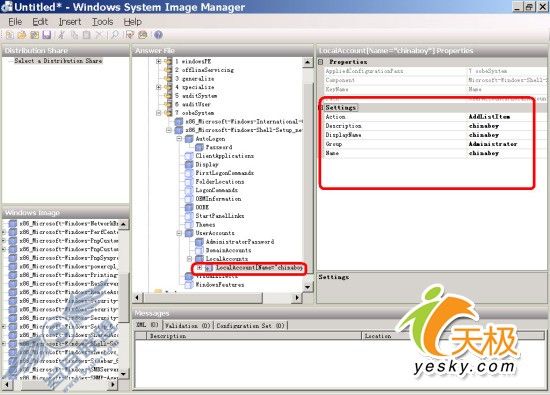Open the Tools menu

pos(102,22)
